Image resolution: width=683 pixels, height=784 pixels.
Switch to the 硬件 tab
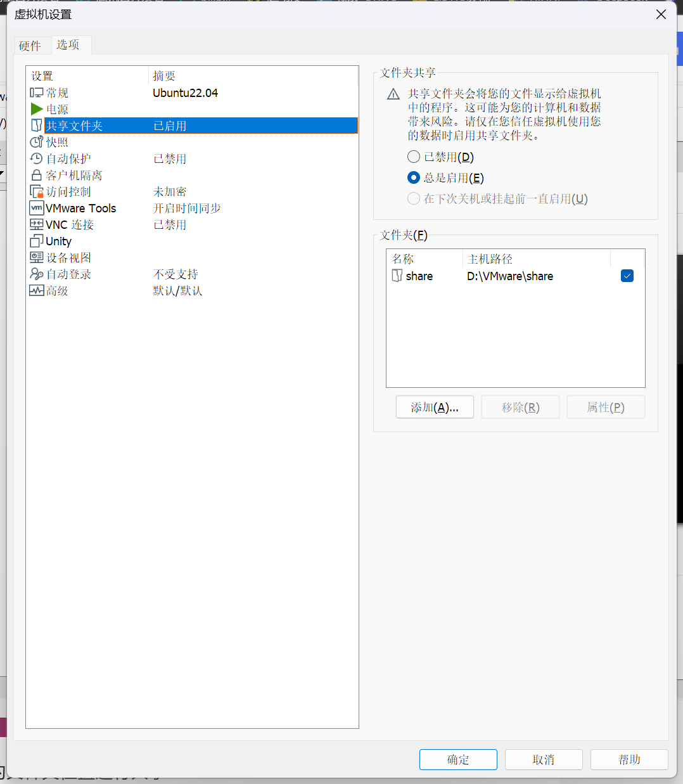[30, 46]
